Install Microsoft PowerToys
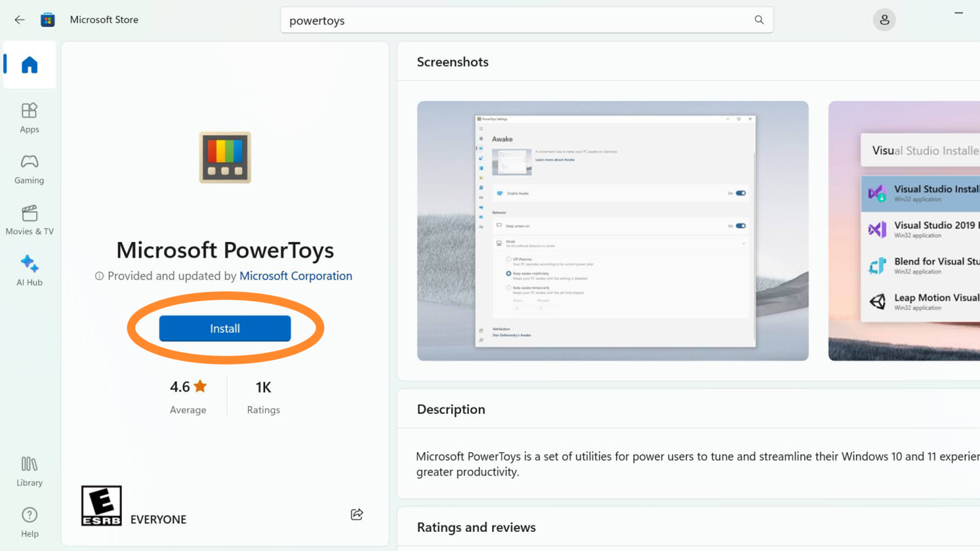Viewport: 980px width, 551px height. [224, 328]
